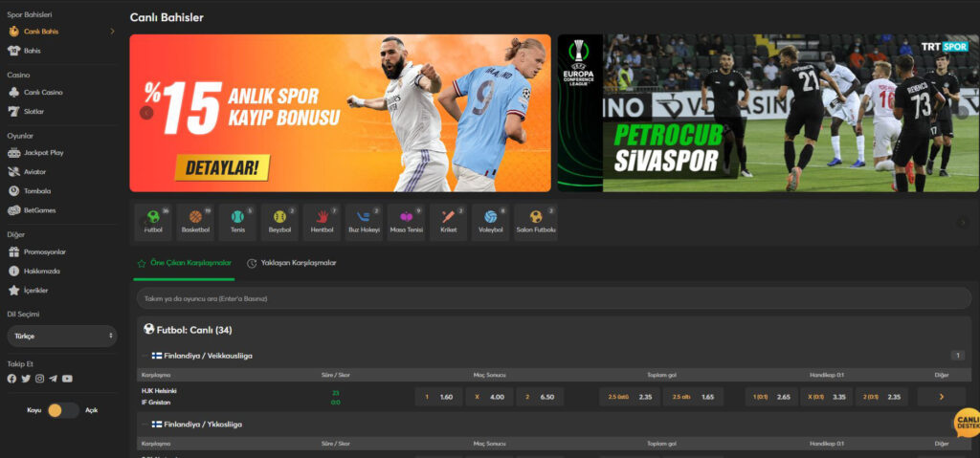
Task: Select 2.5 üstü total goals 2.35
Action: click(x=630, y=397)
